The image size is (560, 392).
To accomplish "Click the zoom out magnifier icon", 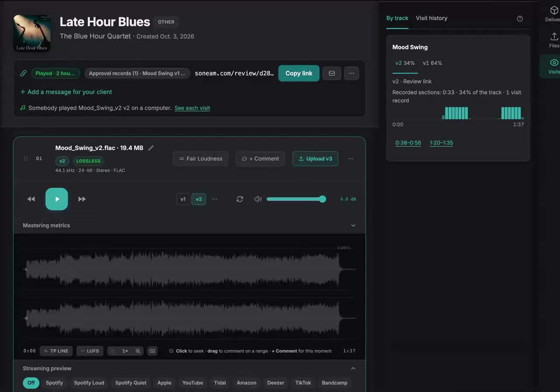I will click(112, 351).
